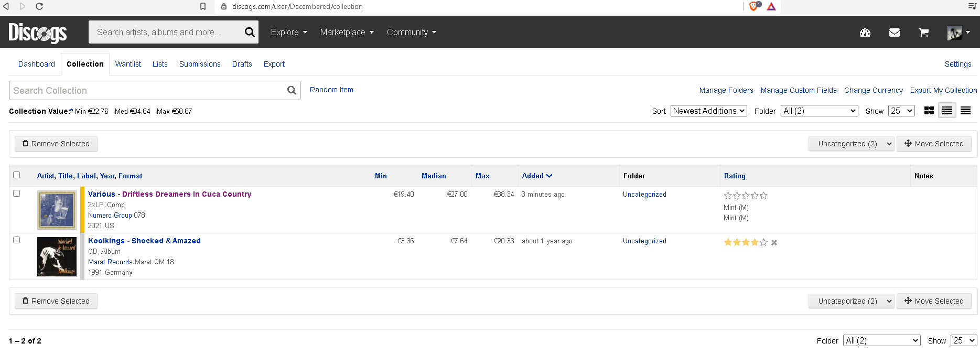Reload the page using browser refresh icon
Screen dimensions: 980x354
(39, 6)
